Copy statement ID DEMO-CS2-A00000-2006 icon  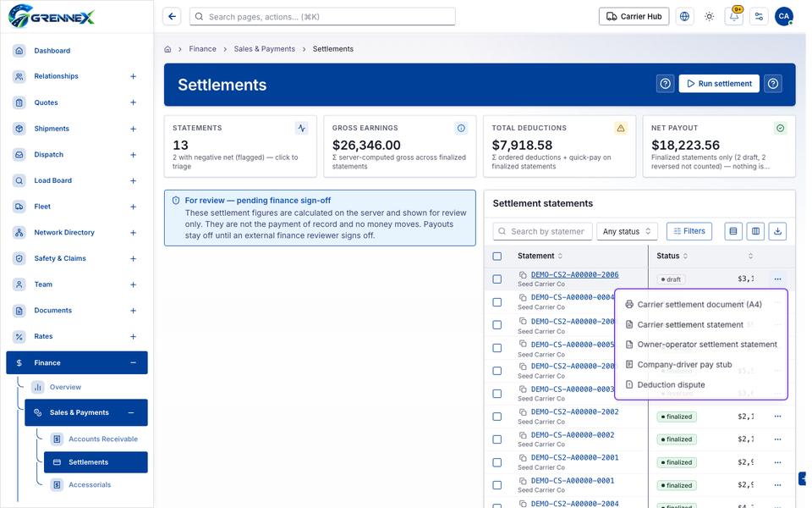tap(523, 274)
